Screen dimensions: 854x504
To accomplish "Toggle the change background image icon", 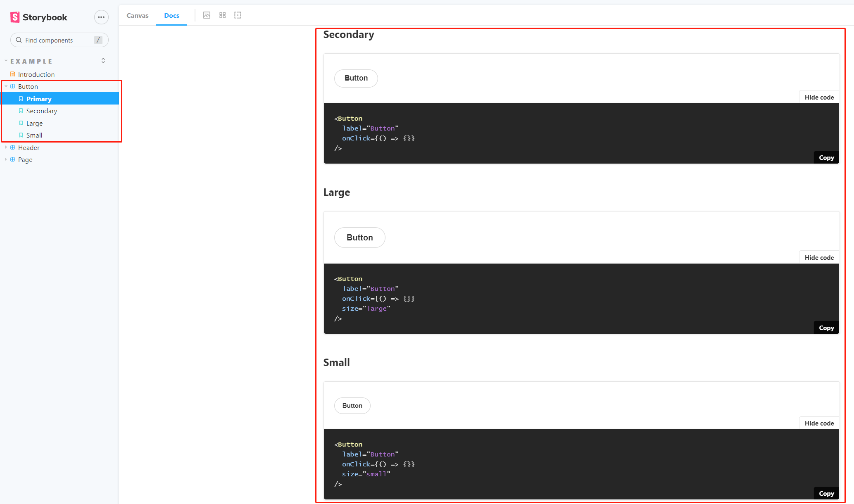I will click(207, 15).
